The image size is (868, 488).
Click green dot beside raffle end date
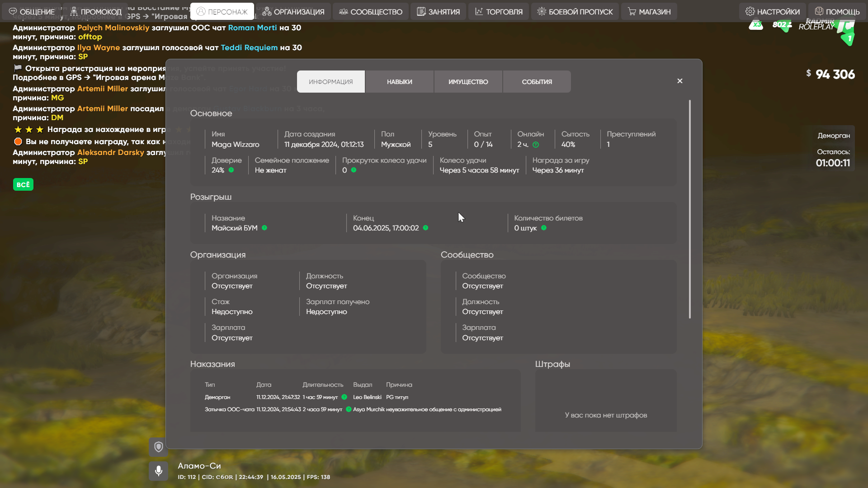[x=425, y=228]
